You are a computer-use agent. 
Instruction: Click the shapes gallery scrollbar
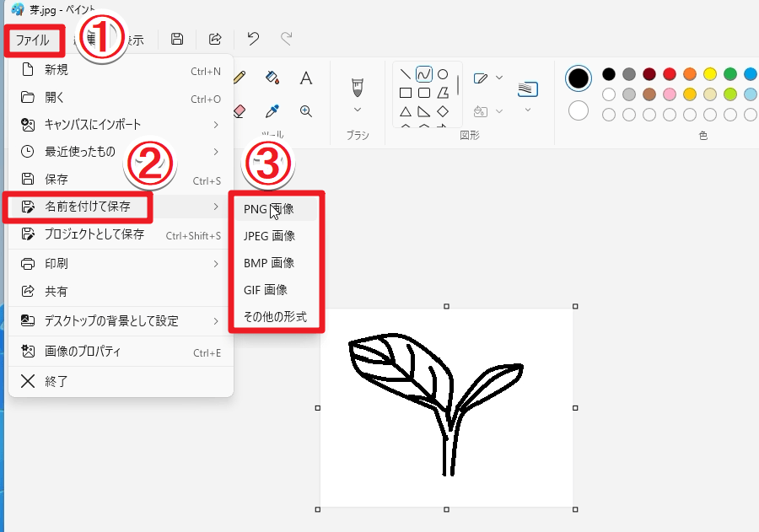point(457,84)
